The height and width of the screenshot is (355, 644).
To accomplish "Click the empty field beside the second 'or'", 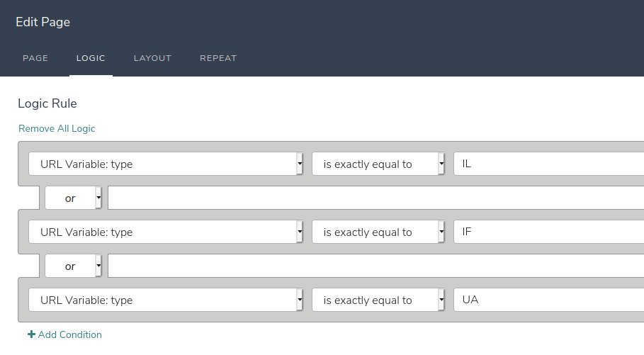I will click(375, 266).
